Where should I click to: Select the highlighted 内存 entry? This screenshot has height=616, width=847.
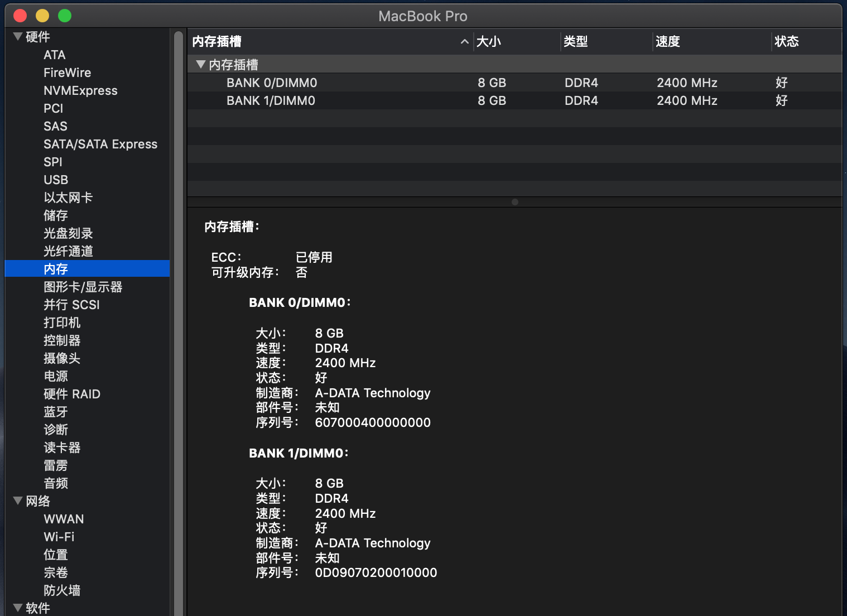(87, 269)
